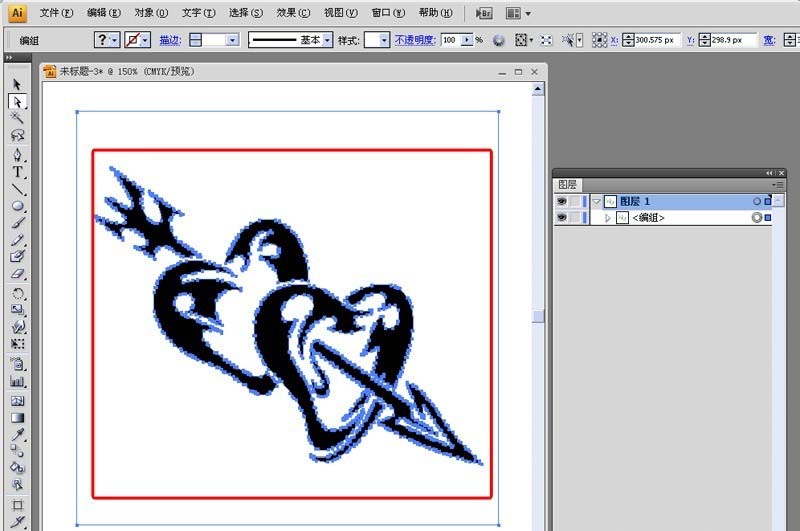Click the Ai application logo

click(17, 12)
